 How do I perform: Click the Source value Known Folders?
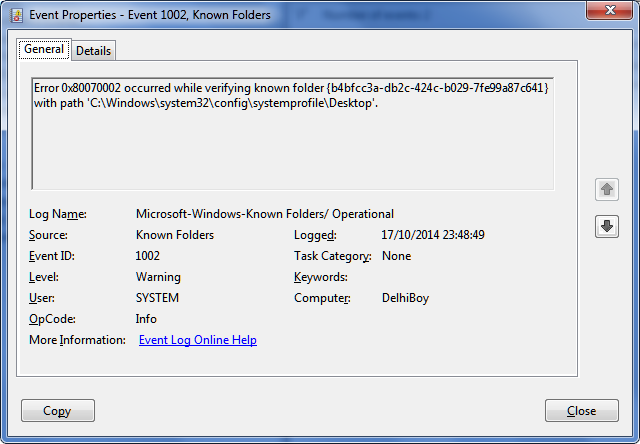[175, 235]
